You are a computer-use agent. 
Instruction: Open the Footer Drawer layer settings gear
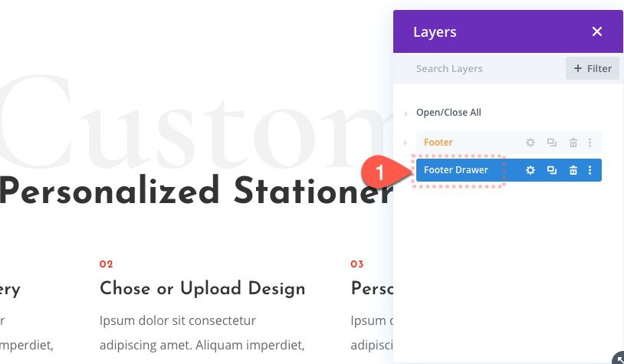point(530,170)
